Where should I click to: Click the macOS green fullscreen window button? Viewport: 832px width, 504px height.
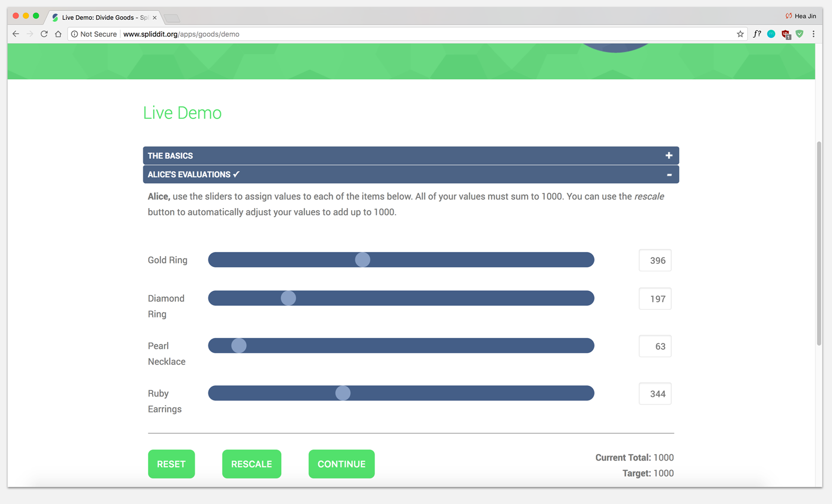[x=36, y=16]
